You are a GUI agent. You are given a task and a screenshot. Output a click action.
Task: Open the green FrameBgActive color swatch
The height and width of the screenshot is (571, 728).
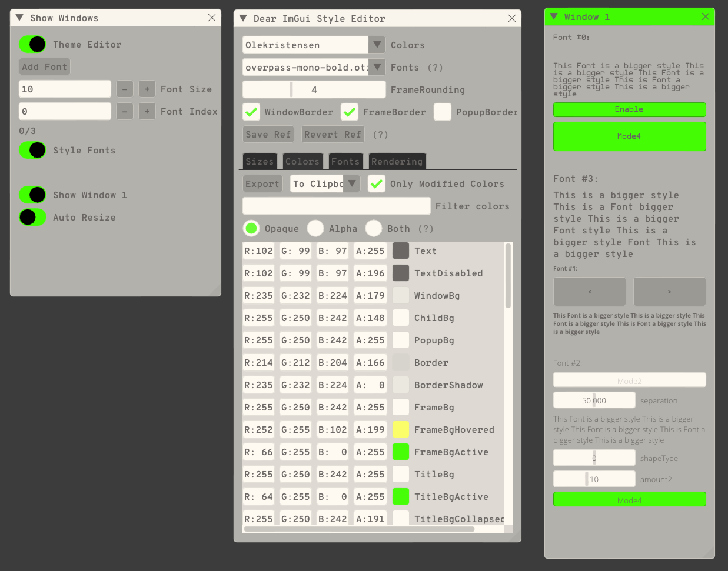coord(401,452)
